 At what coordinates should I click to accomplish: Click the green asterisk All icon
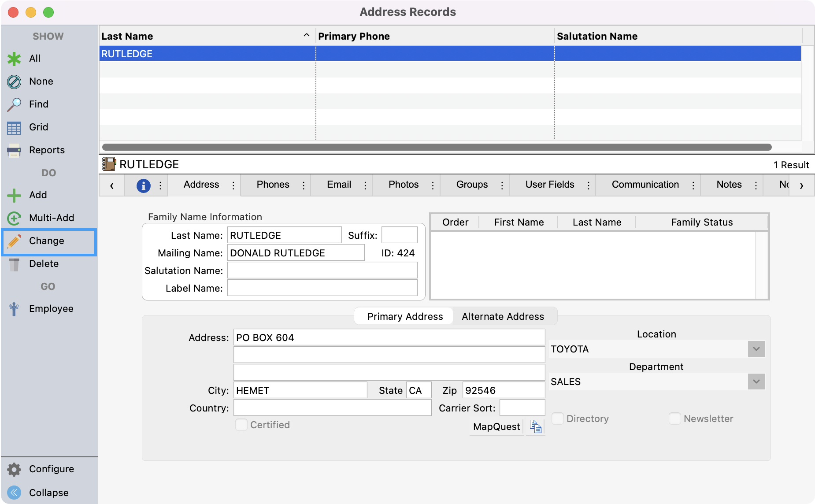tap(14, 59)
